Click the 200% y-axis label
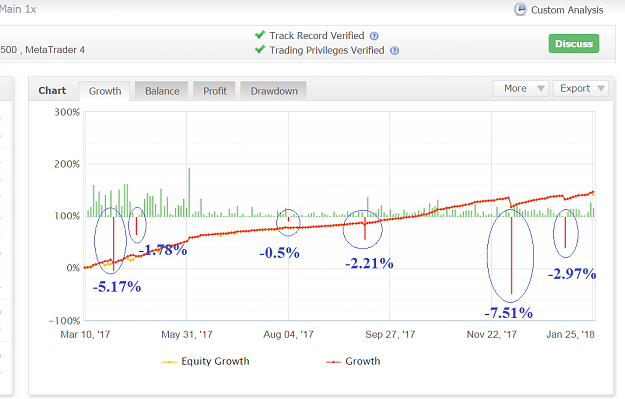This screenshot has height=399, width=625. 67,164
